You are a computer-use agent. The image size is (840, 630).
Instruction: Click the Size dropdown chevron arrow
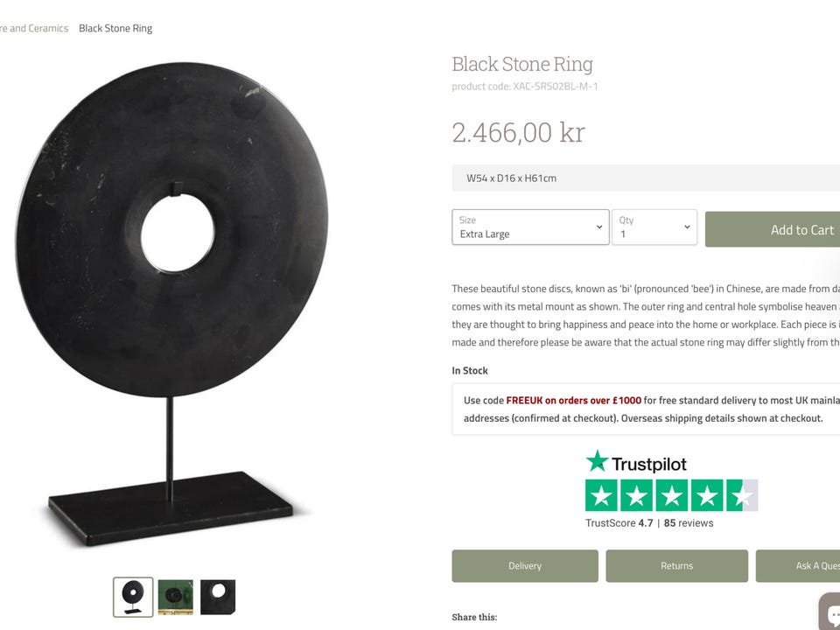tap(599, 227)
